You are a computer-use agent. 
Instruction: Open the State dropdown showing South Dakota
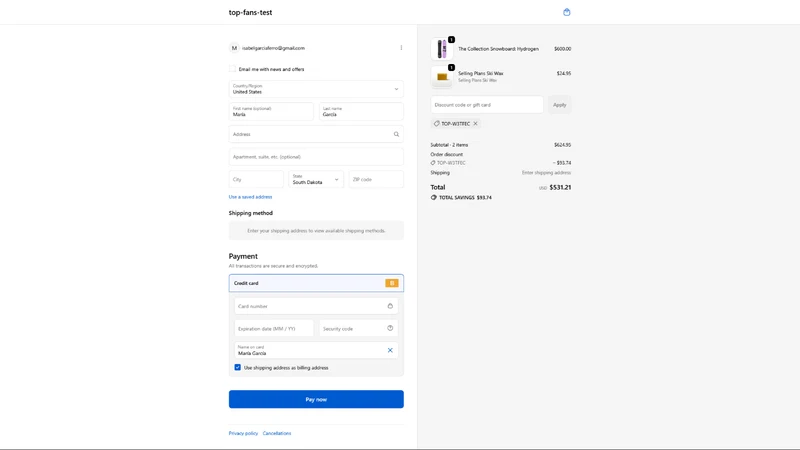[x=316, y=179]
